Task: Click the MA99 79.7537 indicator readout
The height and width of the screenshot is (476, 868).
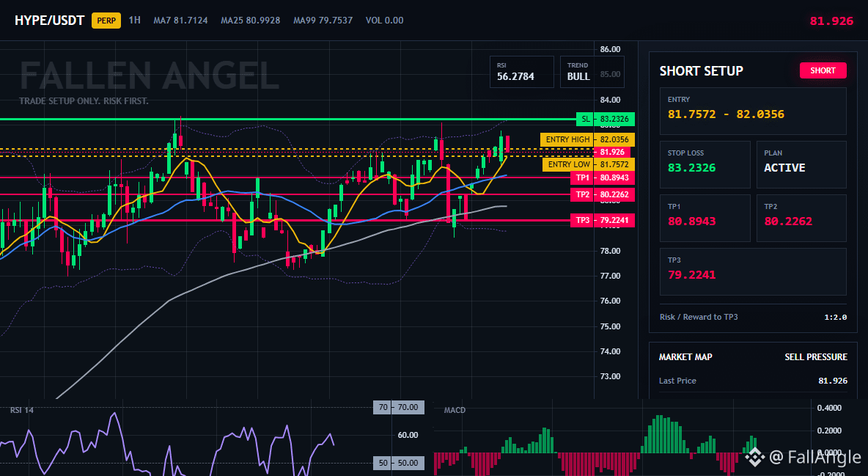Action: click(323, 21)
